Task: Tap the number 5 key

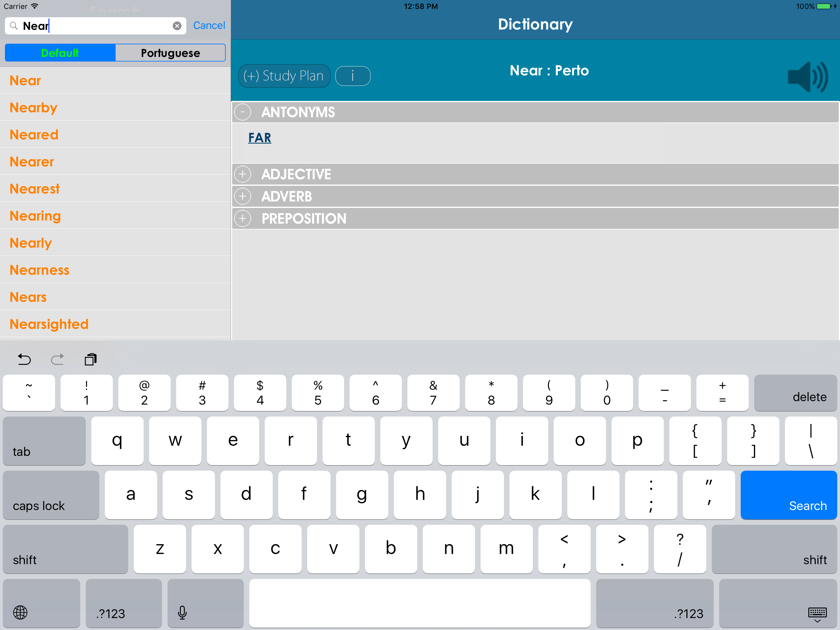Action: [x=318, y=393]
